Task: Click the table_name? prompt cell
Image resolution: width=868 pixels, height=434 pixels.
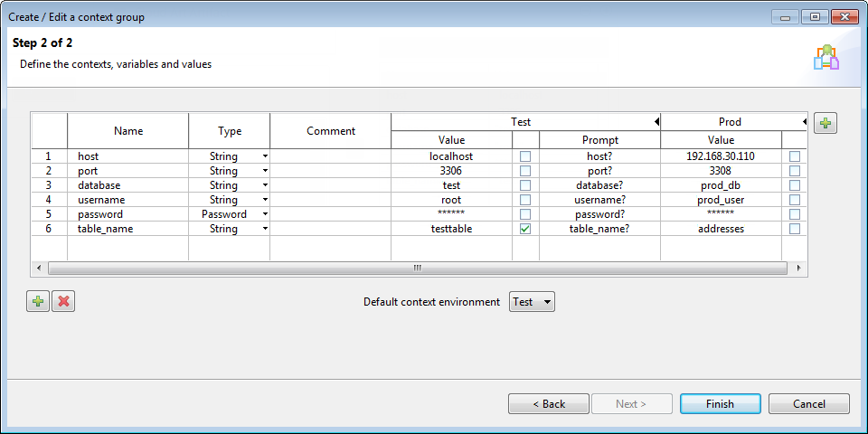Action: 599,229
